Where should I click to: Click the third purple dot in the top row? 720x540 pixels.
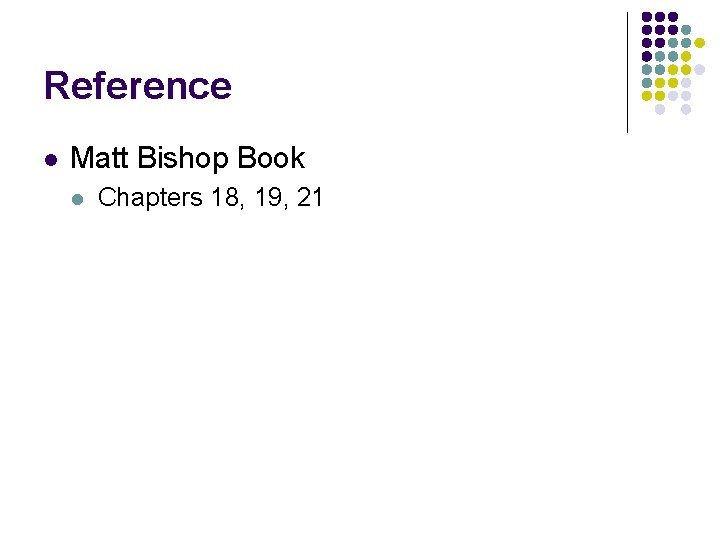pos(673,17)
